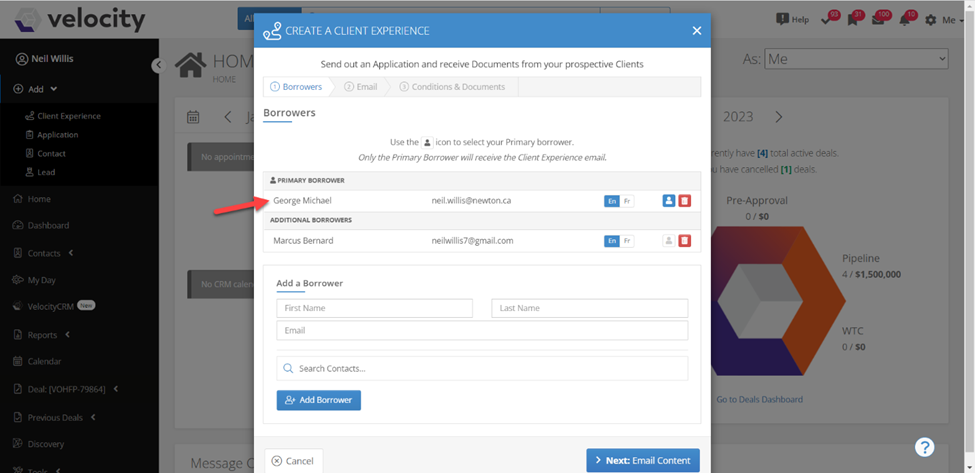Click the Velocity logo
Viewport: 975px width, 473px height.
tap(79, 20)
